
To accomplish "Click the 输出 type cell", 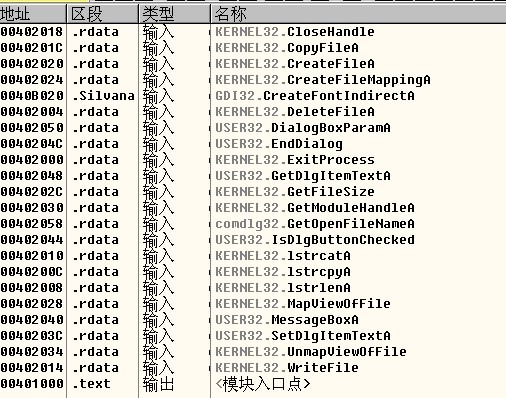I will (159, 384).
